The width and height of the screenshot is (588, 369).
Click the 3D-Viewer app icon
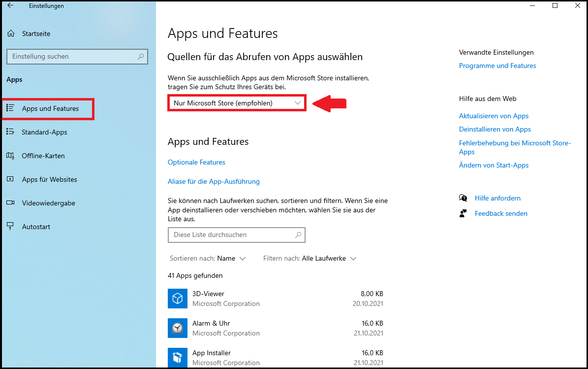tap(177, 299)
